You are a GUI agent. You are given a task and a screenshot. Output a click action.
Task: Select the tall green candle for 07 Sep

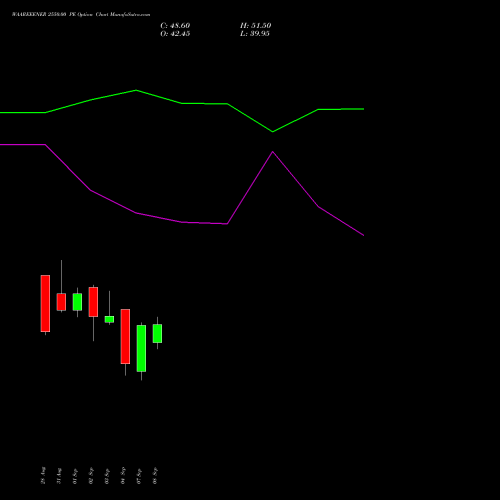click(x=141, y=348)
